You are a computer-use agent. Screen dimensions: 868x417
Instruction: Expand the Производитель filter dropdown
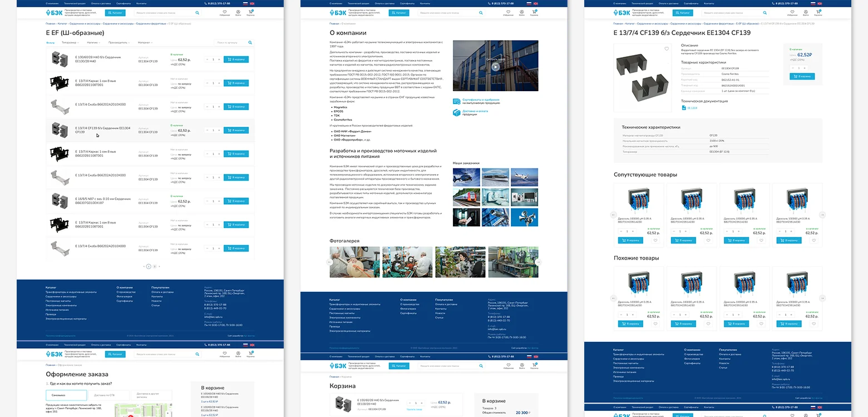tap(119, 42)
